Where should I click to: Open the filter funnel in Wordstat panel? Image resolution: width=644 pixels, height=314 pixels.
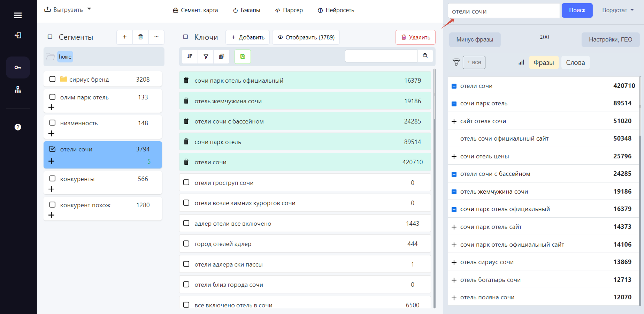coord(456,62)
